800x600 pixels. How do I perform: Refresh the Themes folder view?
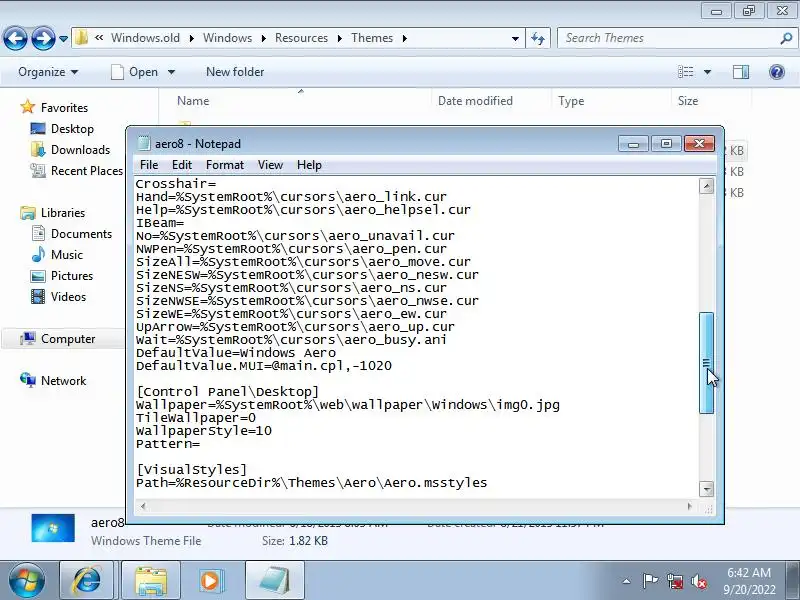coord(538,38)
